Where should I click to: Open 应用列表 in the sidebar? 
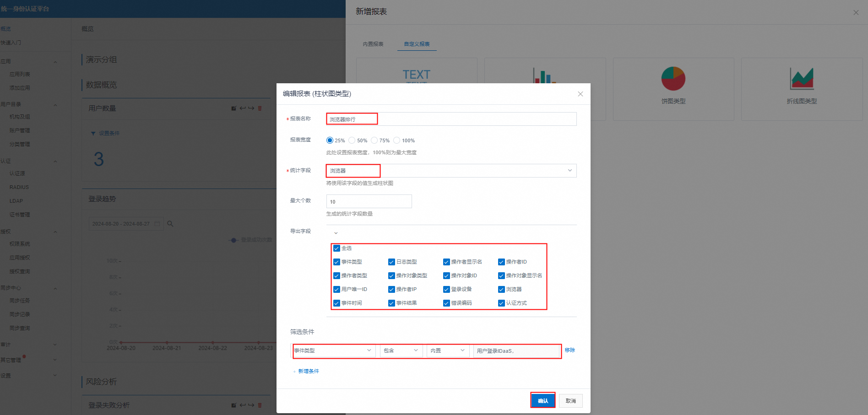[20, 74]
